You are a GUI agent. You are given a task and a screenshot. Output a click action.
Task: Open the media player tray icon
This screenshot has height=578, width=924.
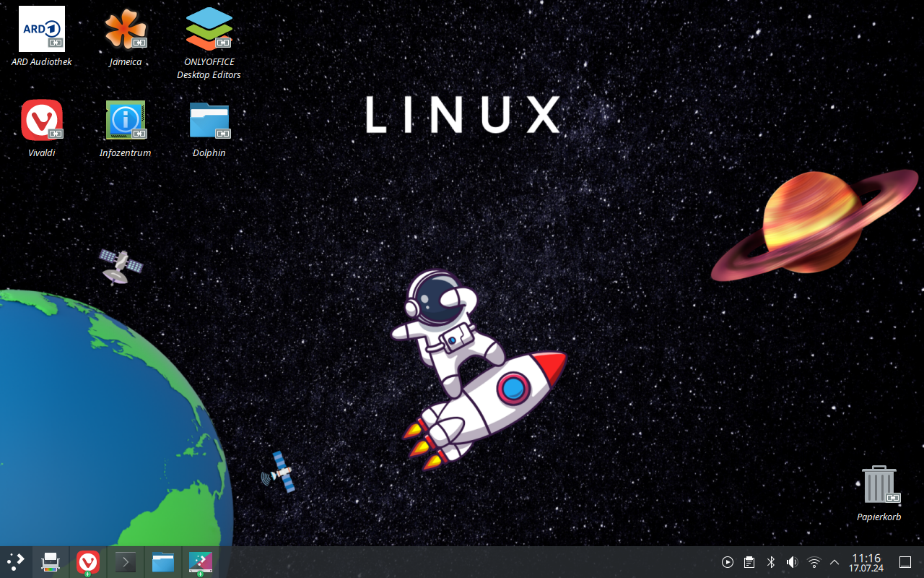(728, 562)
